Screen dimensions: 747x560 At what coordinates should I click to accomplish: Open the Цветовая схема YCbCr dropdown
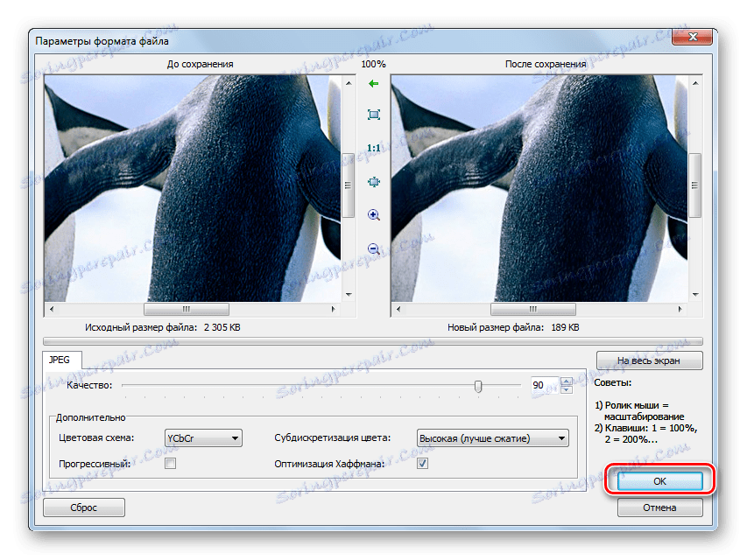point(203,438)
